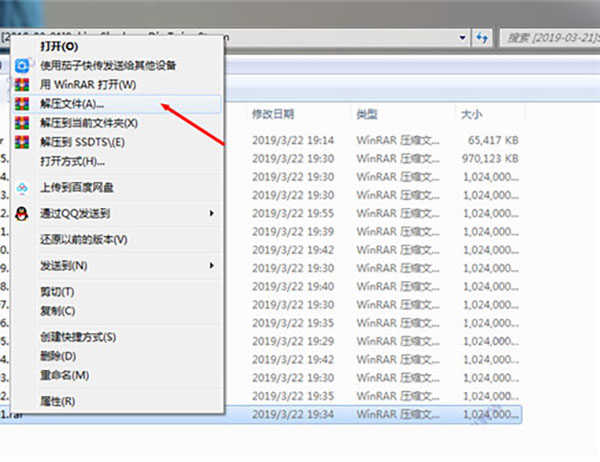Click the QQ penguin icon
This screenshot has width=600, height=462.
pos(22,214)
